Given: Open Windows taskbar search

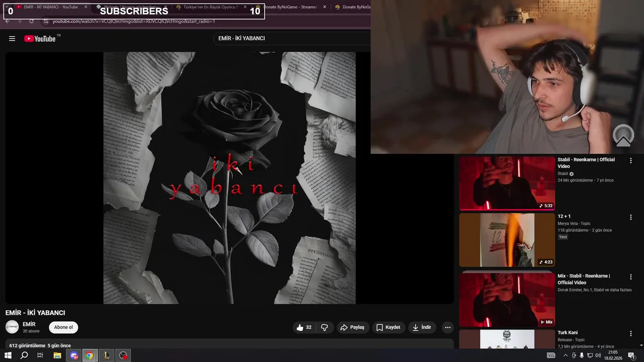Looking at the screenshot, I should (x=24, y=355).
